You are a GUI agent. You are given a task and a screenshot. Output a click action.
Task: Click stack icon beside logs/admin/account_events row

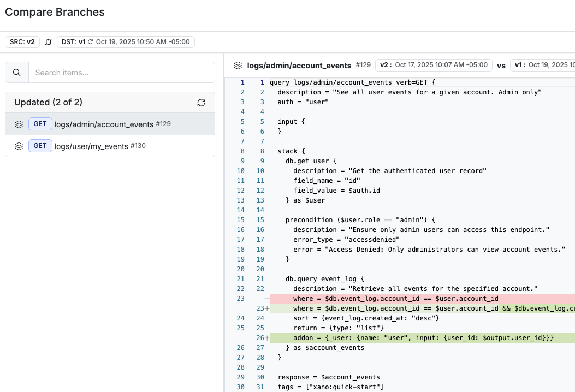(19, 124)
